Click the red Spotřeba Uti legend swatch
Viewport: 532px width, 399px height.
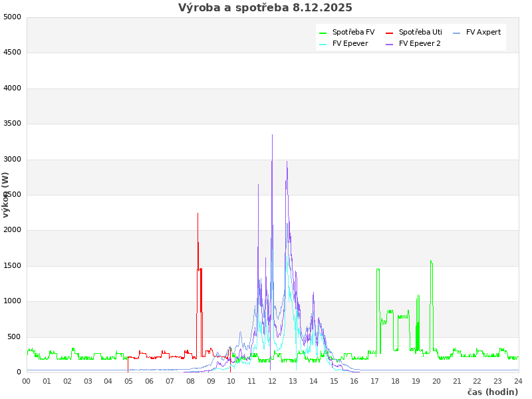[x=390, y=33]
